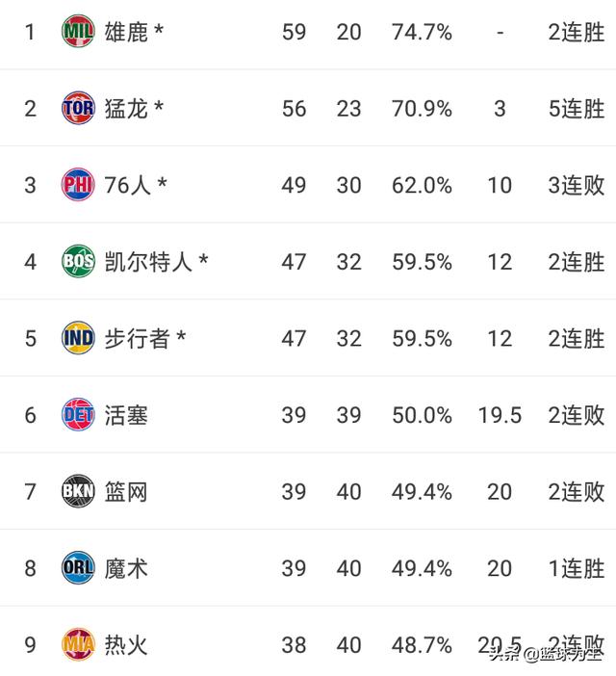Click the DET Pistons team logo
616x676 pixels.
tap(78, 414)
